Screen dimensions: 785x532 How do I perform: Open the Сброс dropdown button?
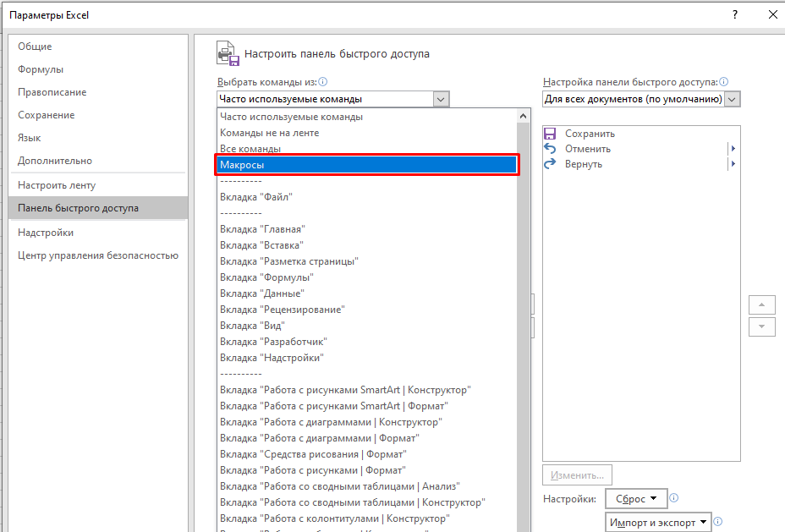tap(636, 499)
